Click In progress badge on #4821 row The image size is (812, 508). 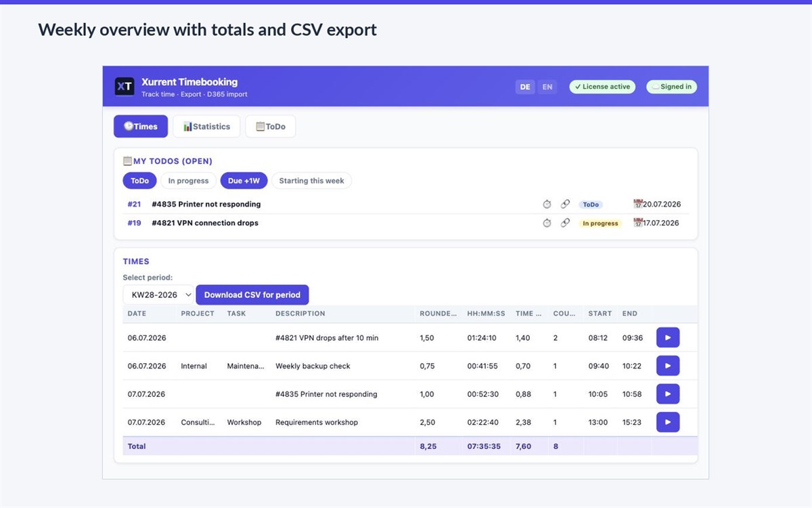(600, 224)
